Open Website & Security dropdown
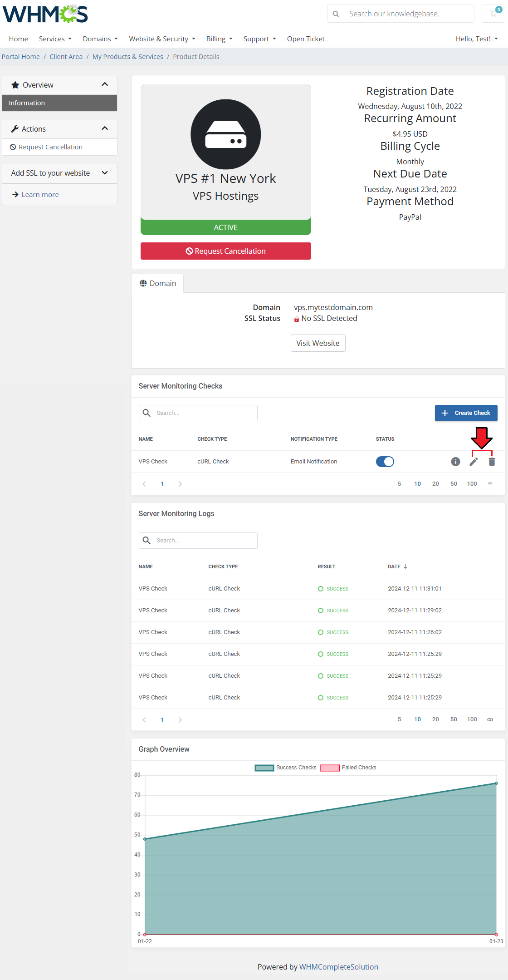508x980 pixels. coord(162,39)
